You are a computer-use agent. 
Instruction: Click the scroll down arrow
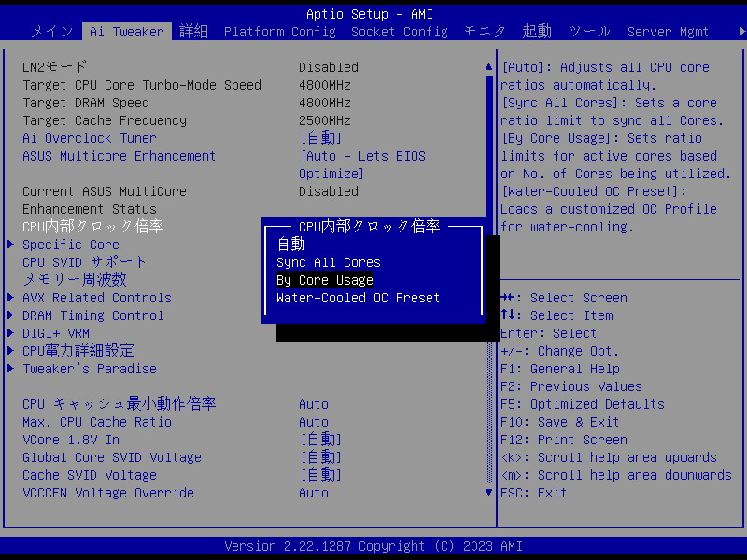tap(488, 493)
